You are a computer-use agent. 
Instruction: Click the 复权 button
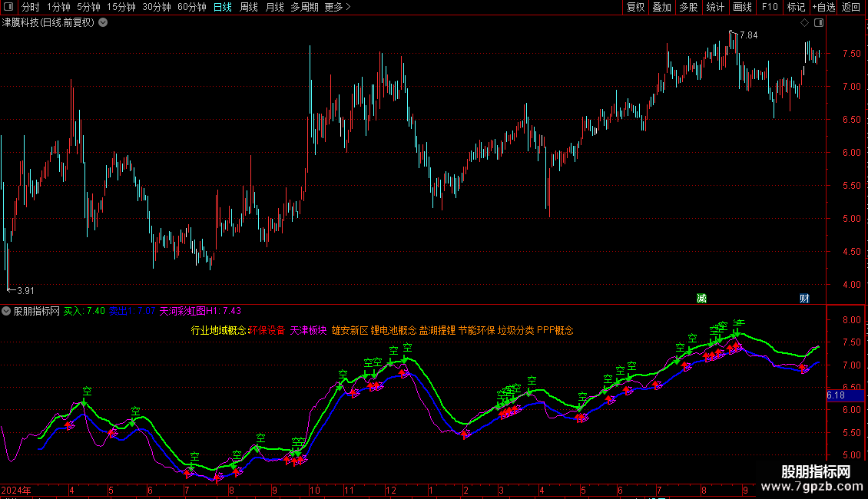635,7
